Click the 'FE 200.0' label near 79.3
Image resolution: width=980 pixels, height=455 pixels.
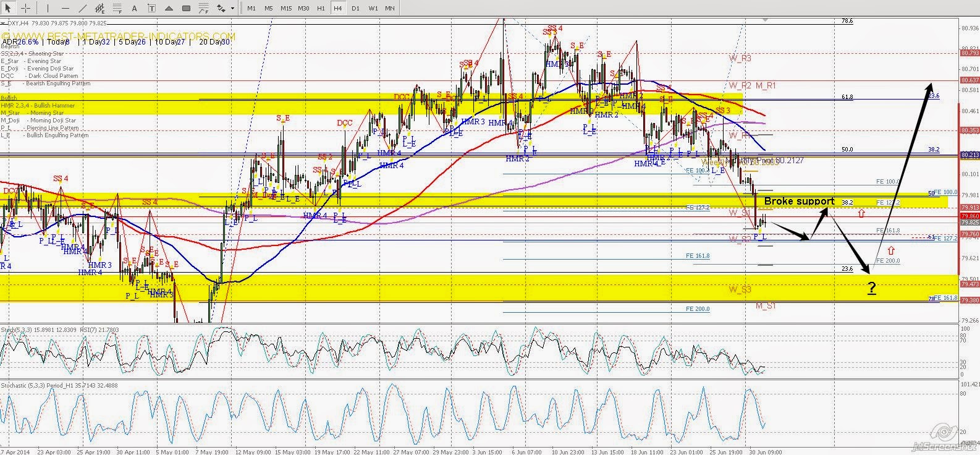(698, 309)
